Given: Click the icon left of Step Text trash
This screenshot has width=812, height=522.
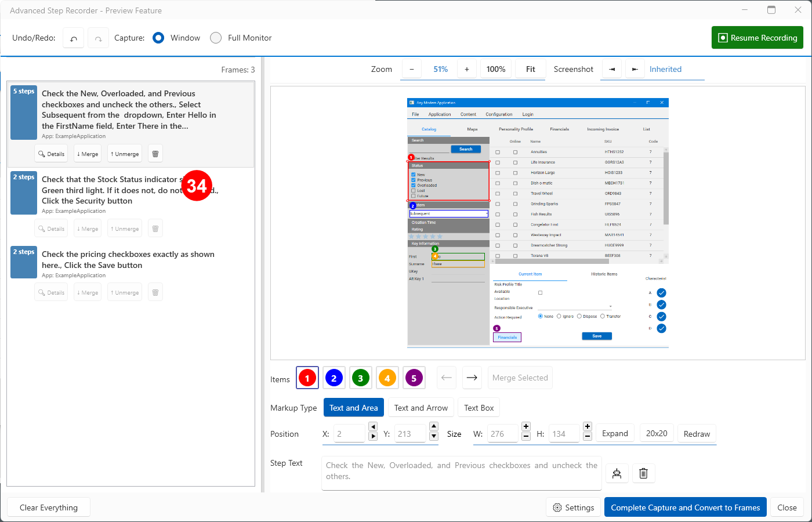Looking at the screenshot, I should (617, 473).
